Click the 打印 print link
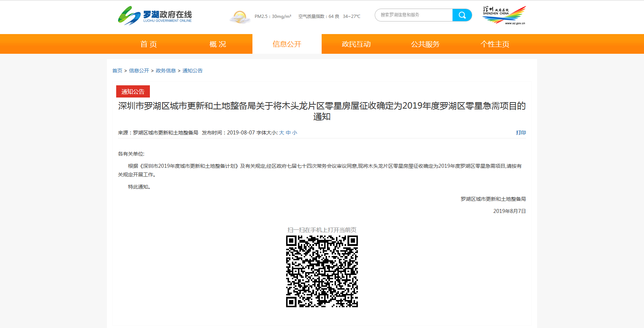 pos(521,133)
